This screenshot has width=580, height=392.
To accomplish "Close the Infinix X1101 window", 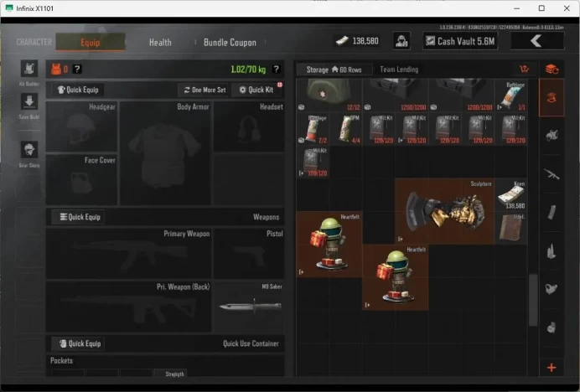I will coord(567,8).
